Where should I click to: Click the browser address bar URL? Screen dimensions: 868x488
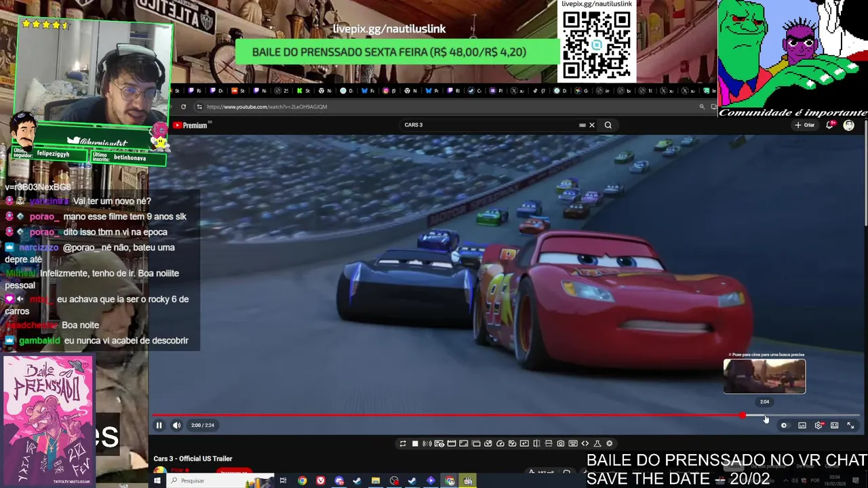267,106
